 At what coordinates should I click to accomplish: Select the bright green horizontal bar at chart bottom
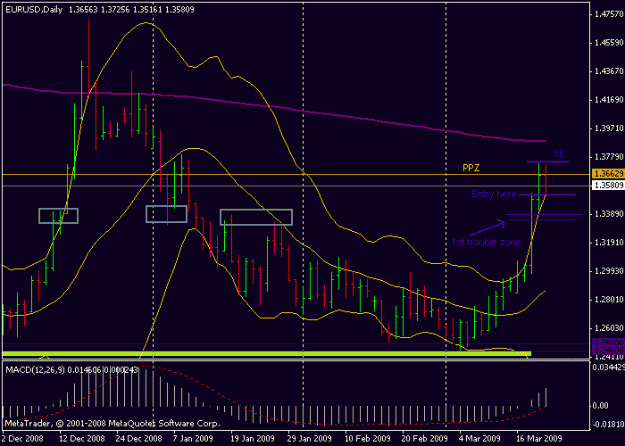coord(267,354)
